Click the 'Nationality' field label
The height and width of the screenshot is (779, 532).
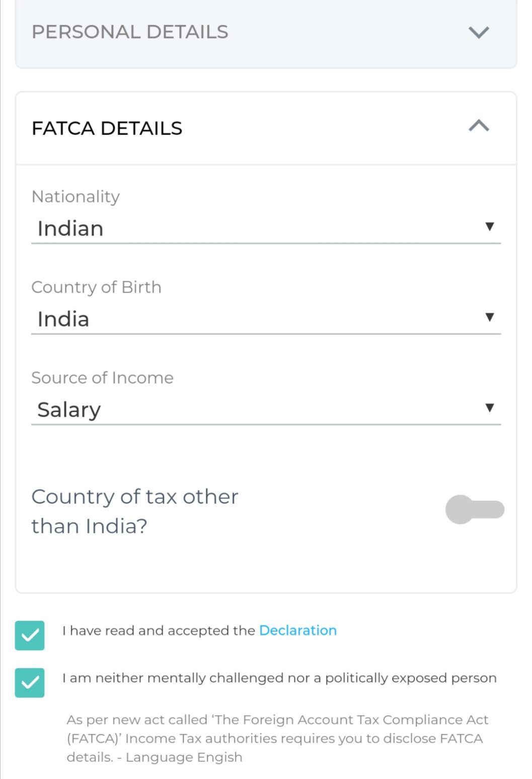coord(75,196)
